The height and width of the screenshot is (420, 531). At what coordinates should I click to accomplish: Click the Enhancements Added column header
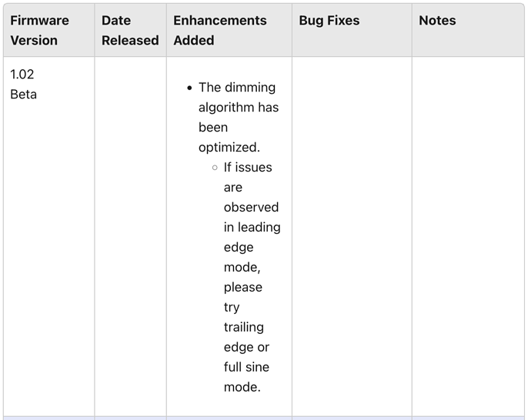coord(220,30)
